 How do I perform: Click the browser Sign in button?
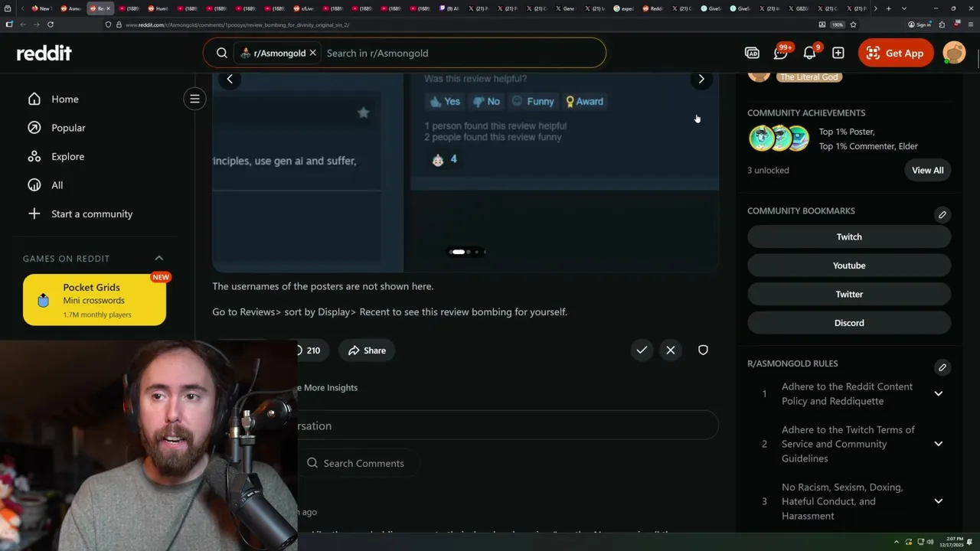coord(920,24)
